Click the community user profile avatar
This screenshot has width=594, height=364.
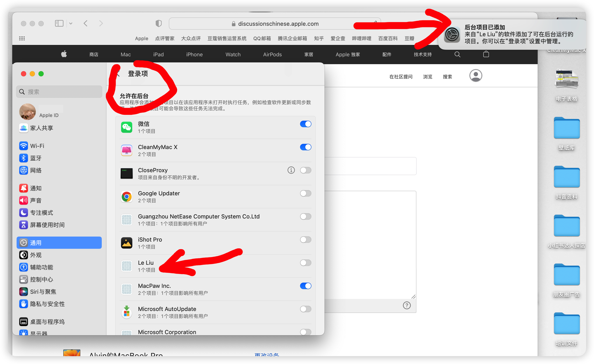(x=475, y=76)
